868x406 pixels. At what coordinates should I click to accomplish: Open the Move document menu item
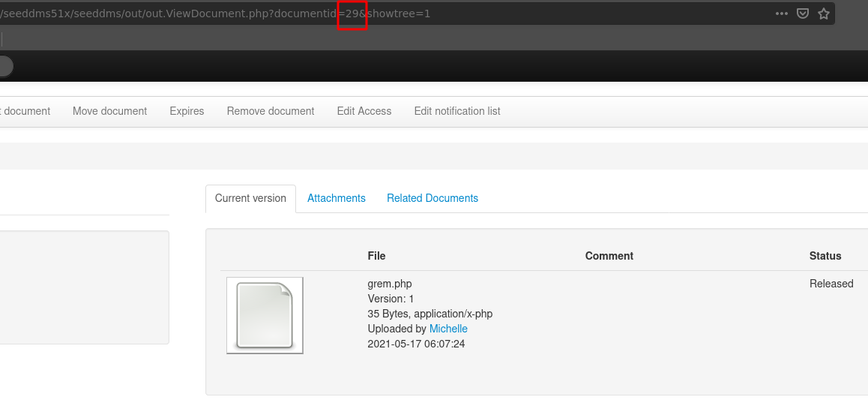(x=109, y=111)
